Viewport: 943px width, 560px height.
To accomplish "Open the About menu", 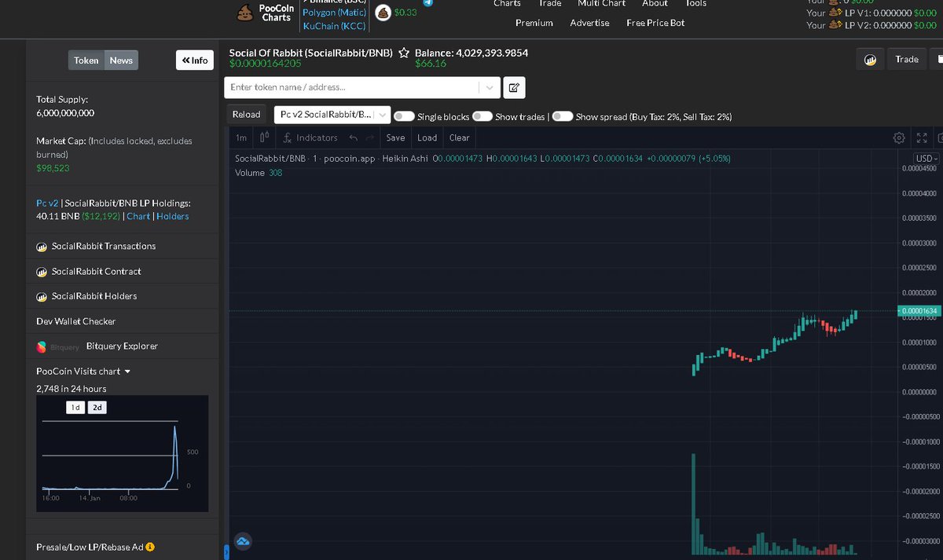I will pos(655,4).
